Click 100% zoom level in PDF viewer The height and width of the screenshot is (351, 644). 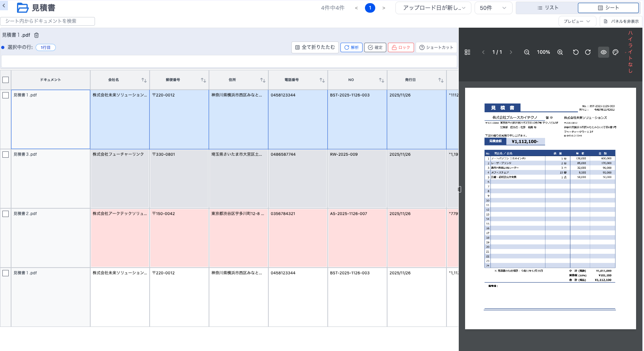click(x=543, y=52)
